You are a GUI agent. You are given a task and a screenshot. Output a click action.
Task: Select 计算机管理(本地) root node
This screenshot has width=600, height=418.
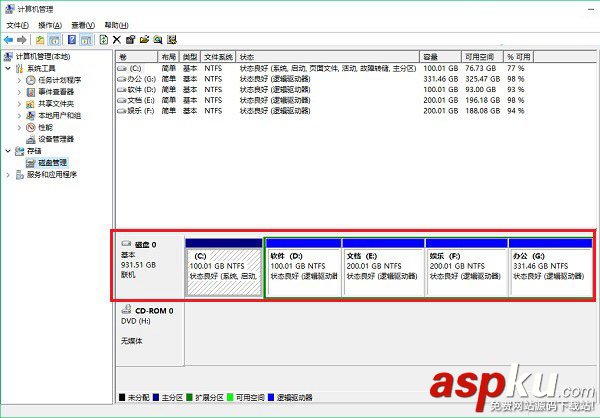(x=43, y=57)
